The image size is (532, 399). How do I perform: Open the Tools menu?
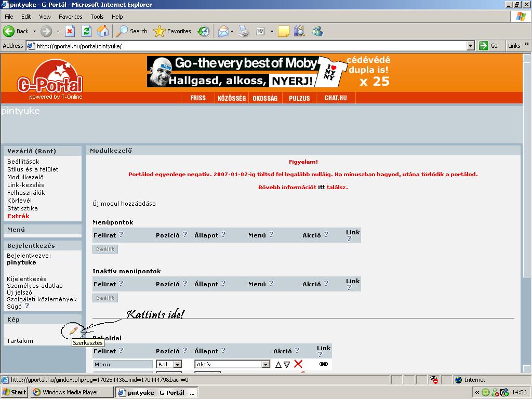point(97,17)
